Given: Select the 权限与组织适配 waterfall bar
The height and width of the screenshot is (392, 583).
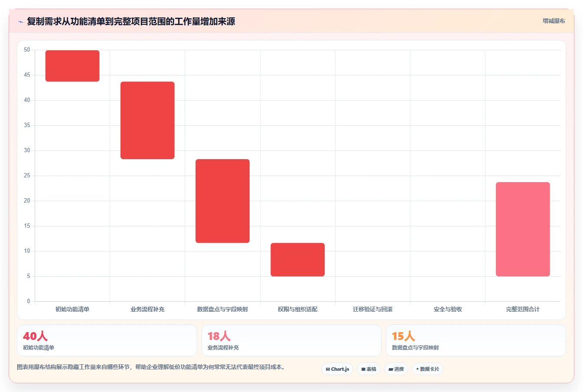Looking at the screenshot, I should [x=297, y=260].
